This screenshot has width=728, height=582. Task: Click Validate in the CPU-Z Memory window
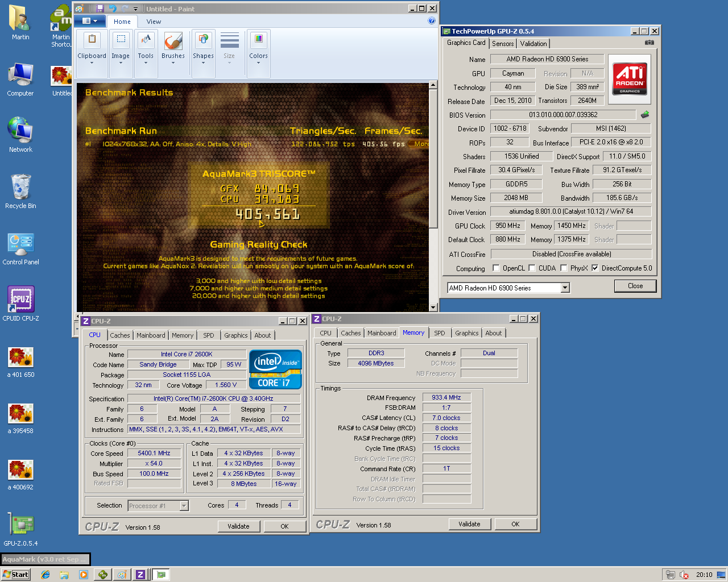click(x=469, y=524)
